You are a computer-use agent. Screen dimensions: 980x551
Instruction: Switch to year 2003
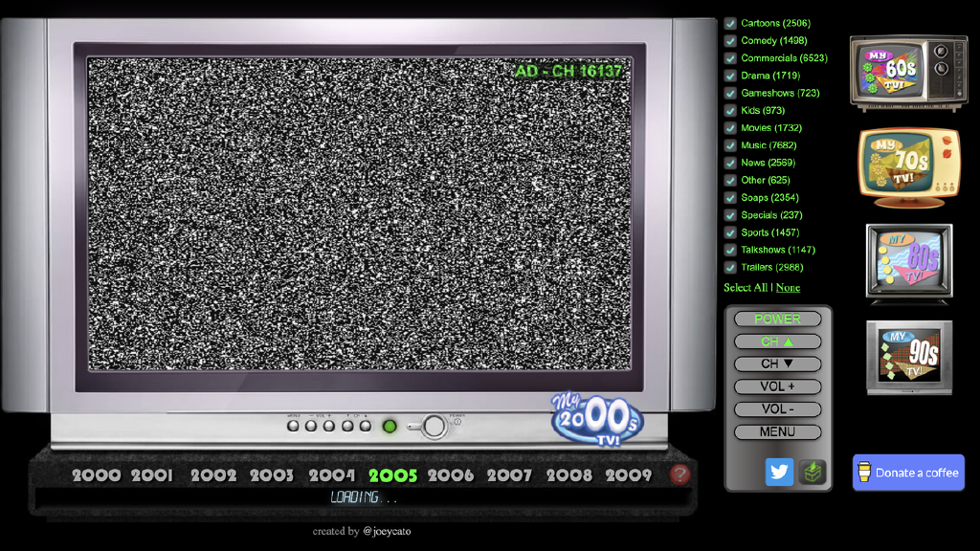pyautogui.click(x=272, y=475)
